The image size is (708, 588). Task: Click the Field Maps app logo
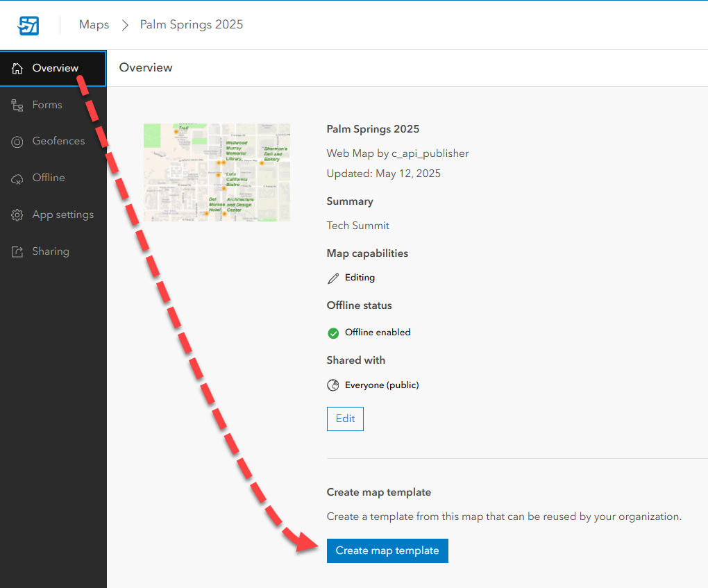28,25
